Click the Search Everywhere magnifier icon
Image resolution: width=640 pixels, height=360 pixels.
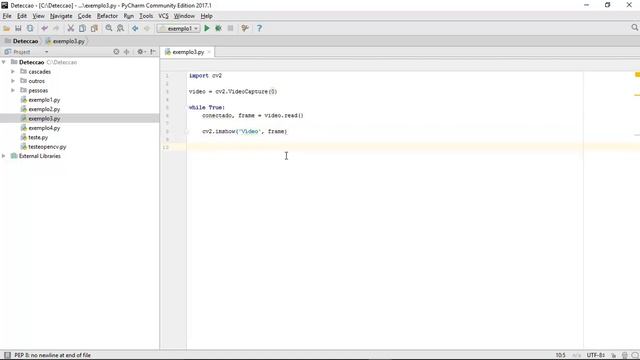point(634,27)
